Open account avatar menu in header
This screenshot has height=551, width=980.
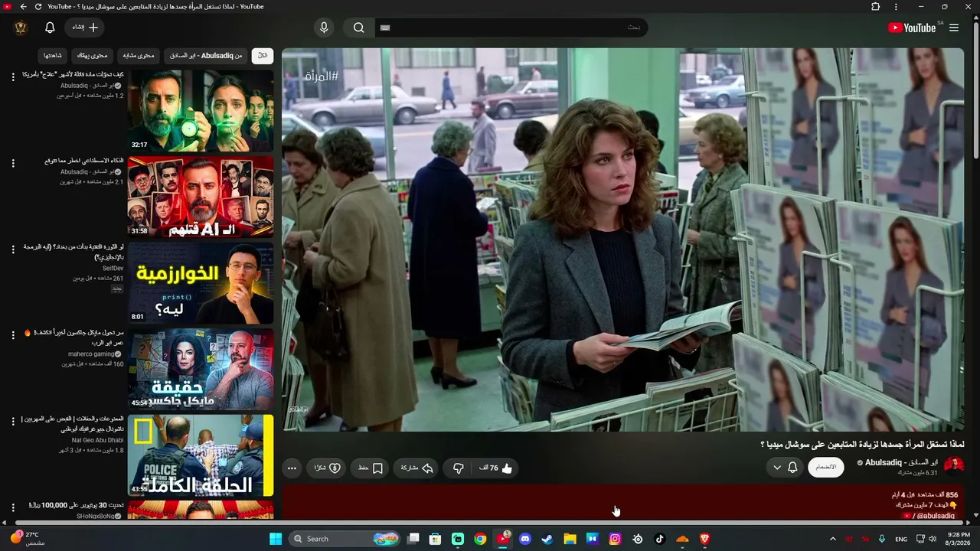pyautogui.click(x=21, y=28)
